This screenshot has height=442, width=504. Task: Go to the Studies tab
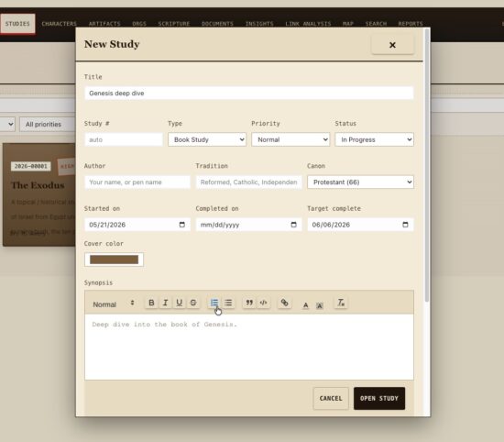coord(17,24)
